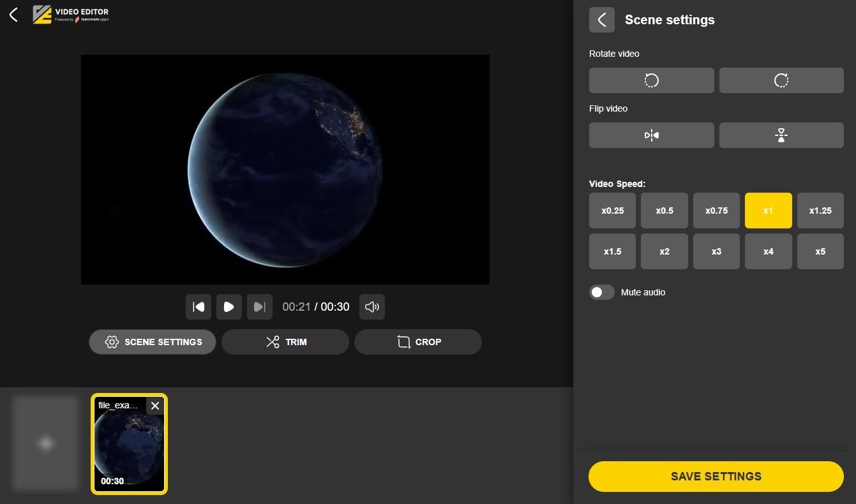Skip to the next scene
856x504 pixels.
click(x=259, y=307)
